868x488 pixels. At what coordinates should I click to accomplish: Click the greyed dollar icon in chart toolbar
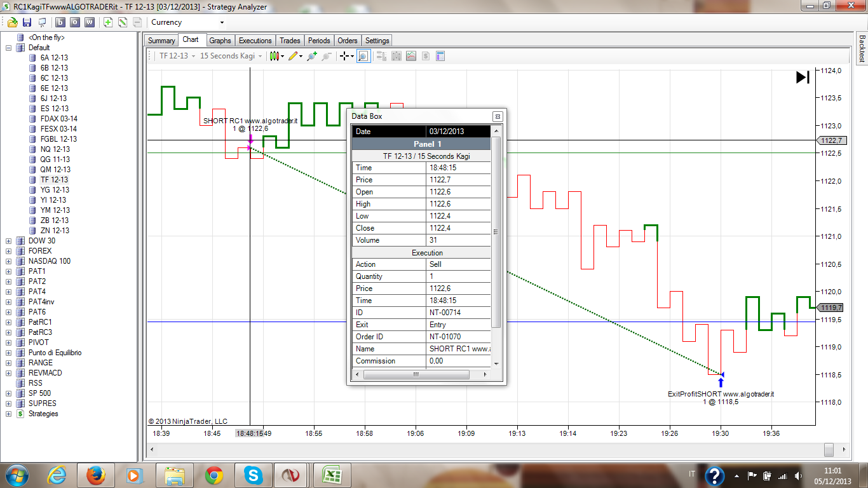426,56
